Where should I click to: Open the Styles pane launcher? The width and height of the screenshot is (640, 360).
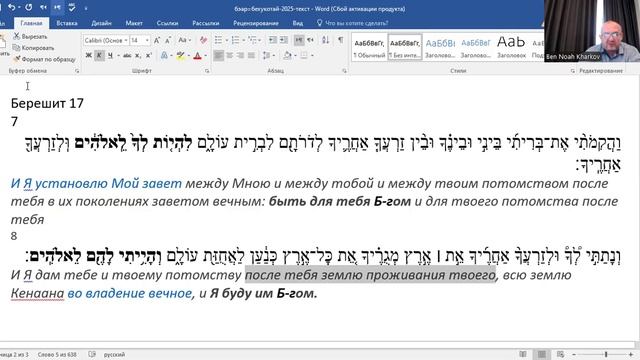tap(572, 71)
